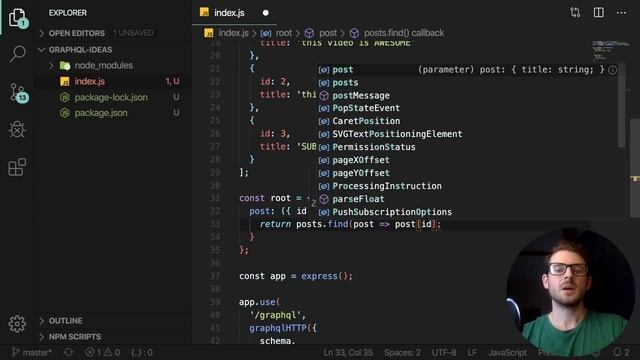Select the PushSubscriptionOptions suggestion
This screenshot has height=360, width=640.
(x=467, y=212)
